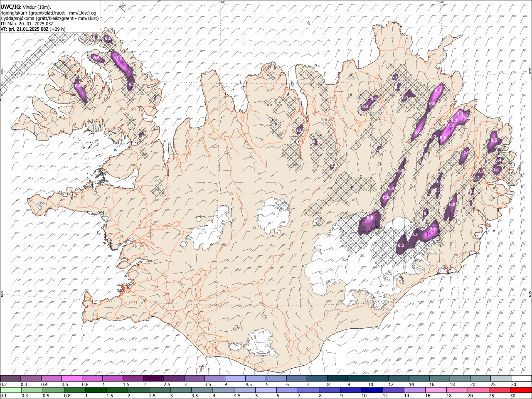
Task: Select the violet 14–16 lower legend swatch
Action: [415, 390]
